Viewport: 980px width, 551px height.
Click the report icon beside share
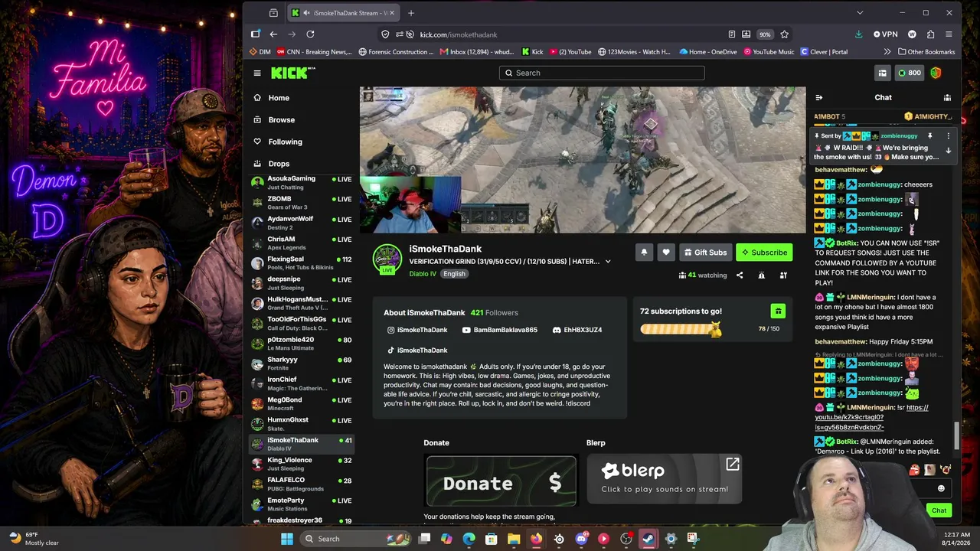(761, 275)
